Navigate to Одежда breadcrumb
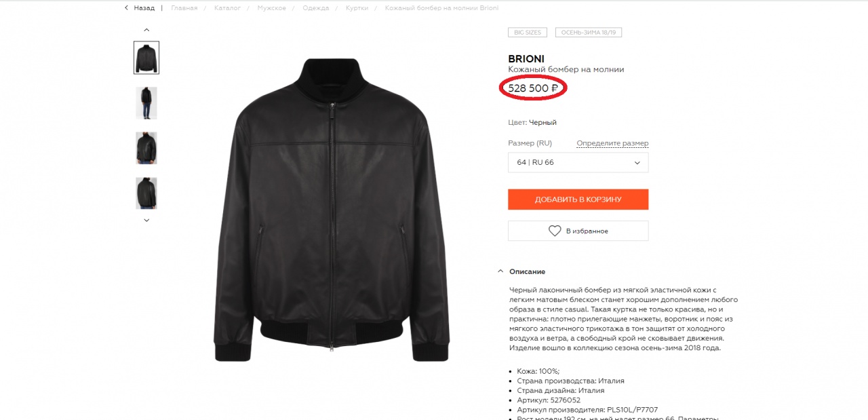The width and height of the screenshot is (868, 420). coord(316,8)
